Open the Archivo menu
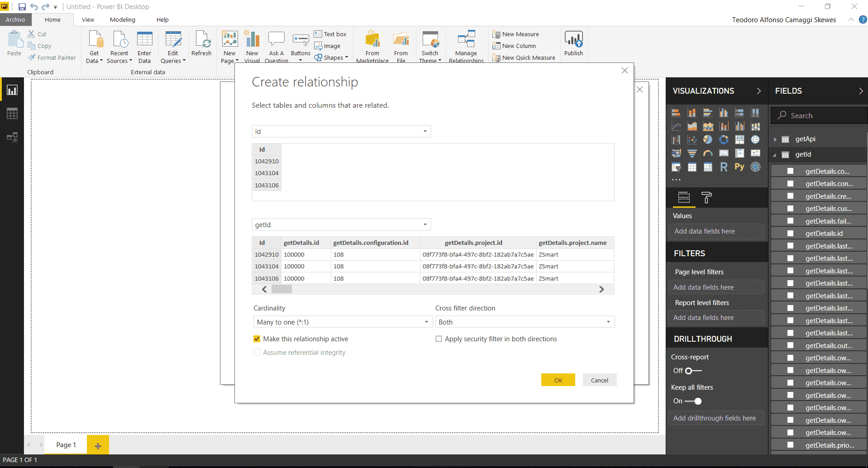The image size is (868, 468). 16,19
